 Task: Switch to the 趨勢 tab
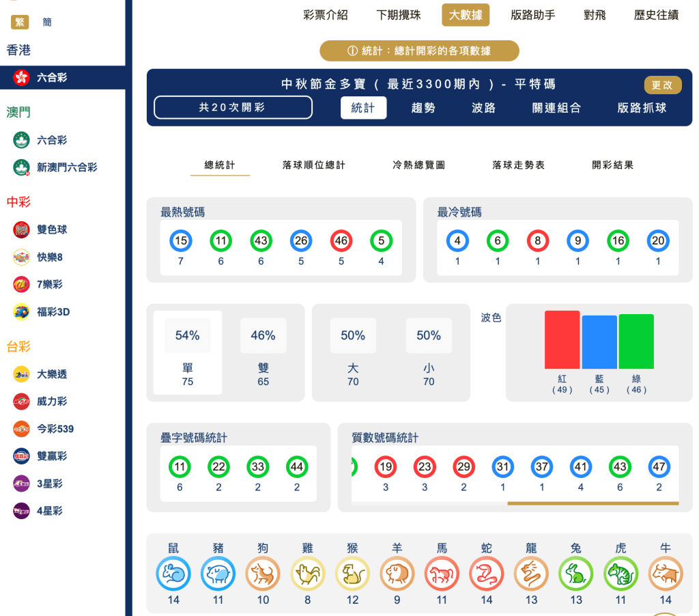point(423,108)
